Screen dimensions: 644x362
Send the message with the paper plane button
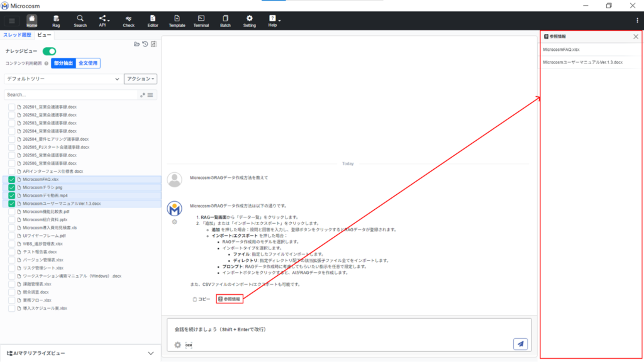pyautogui.click(x=520, y=344)
